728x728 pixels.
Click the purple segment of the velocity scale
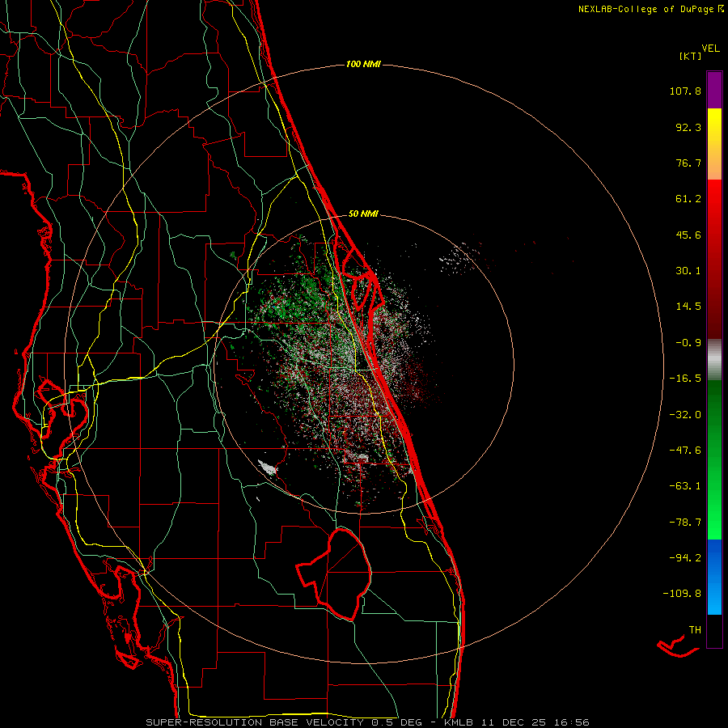(714, 90)
